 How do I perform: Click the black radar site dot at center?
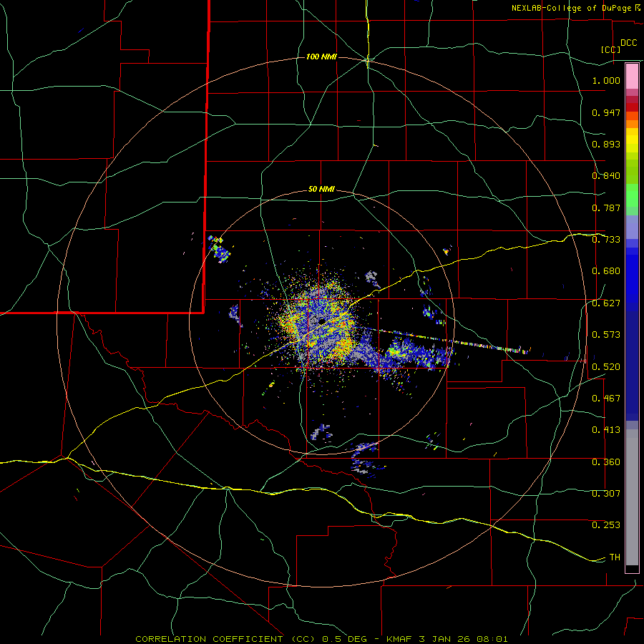pos(321,321)
